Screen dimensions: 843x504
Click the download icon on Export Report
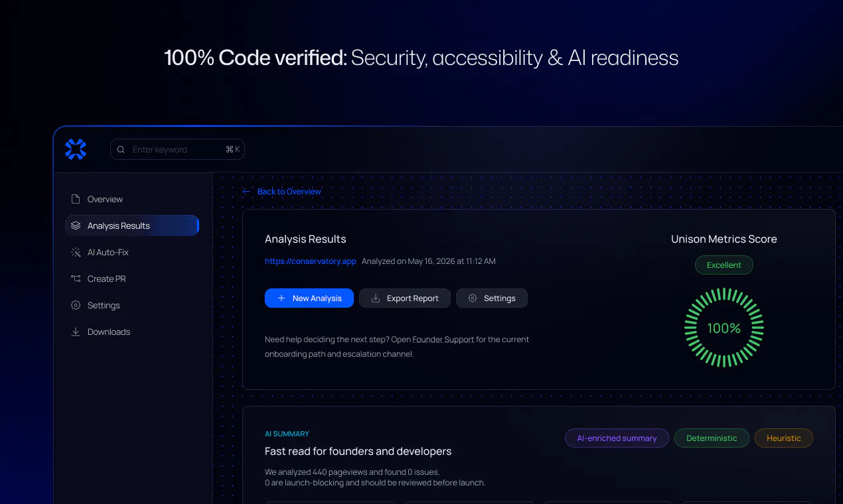[375, 298]
